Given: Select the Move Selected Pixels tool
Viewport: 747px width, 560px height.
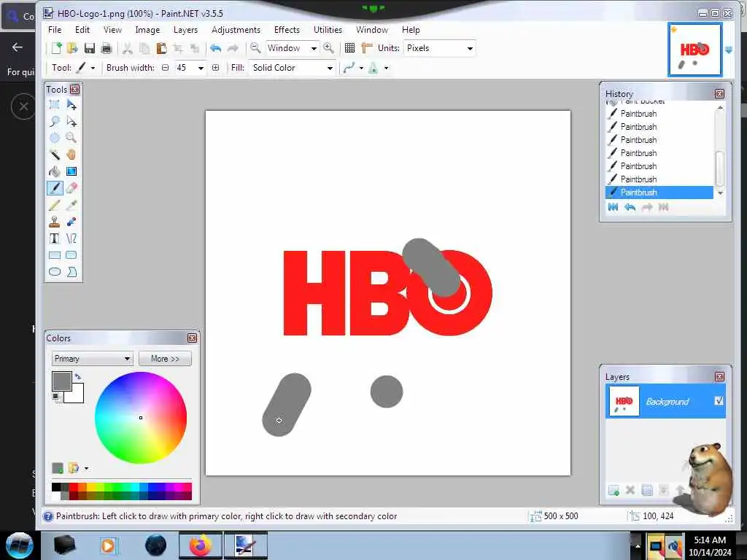Looking at the screenshot, I should (71, 104).
